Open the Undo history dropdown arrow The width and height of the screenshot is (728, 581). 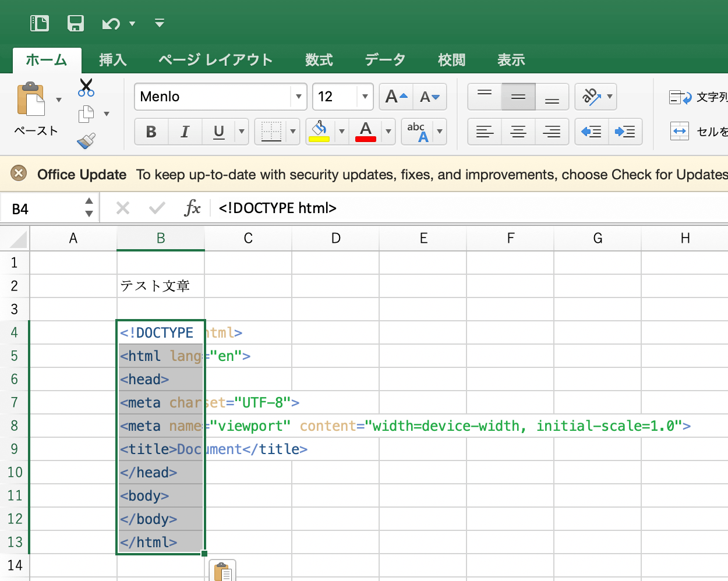coord(132,23)
